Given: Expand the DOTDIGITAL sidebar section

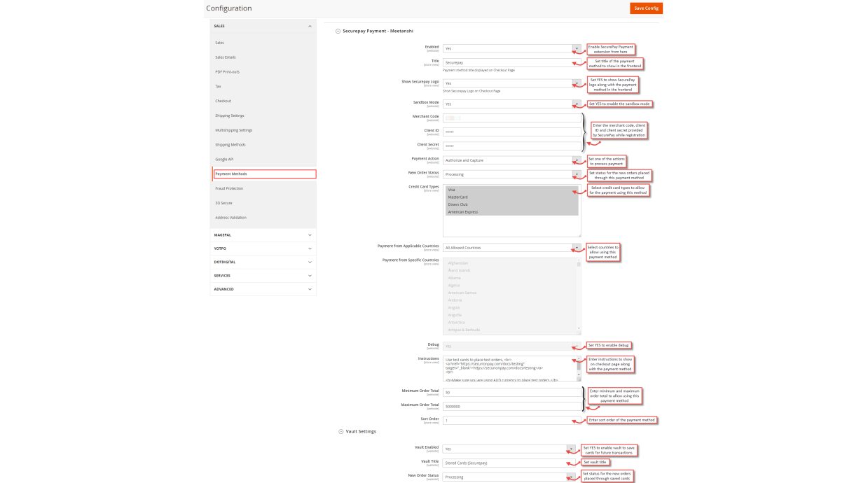Looking at the screenshot, I should (x=263, y=262).
